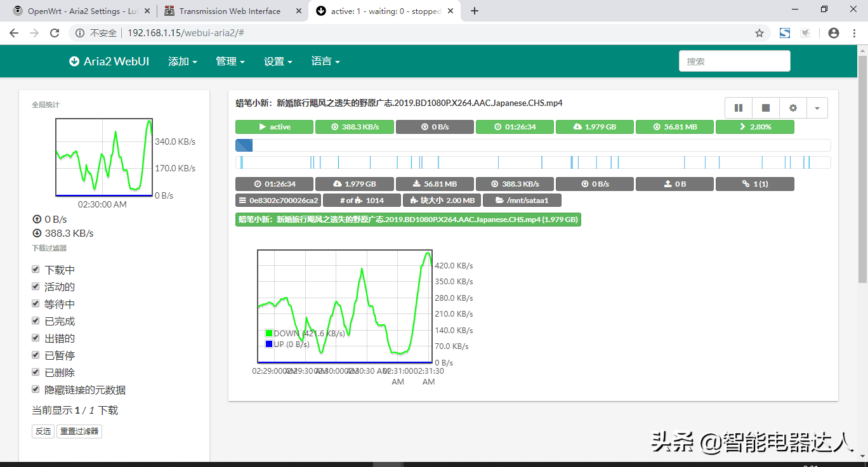Viewport: 868px width, 467px height.
Task: Go back using the browser back arrow
Action: coord(14,33)
